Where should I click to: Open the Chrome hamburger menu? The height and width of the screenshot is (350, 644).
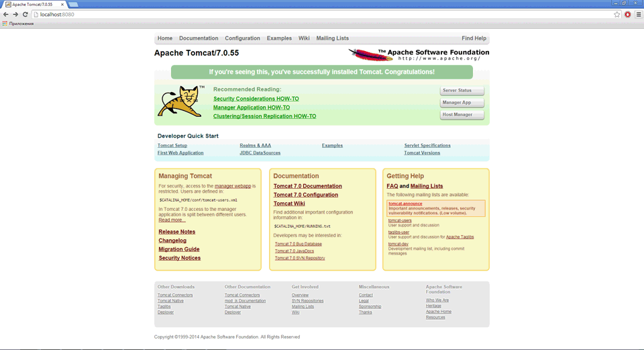pyautogui.click(x=639, y=14)
